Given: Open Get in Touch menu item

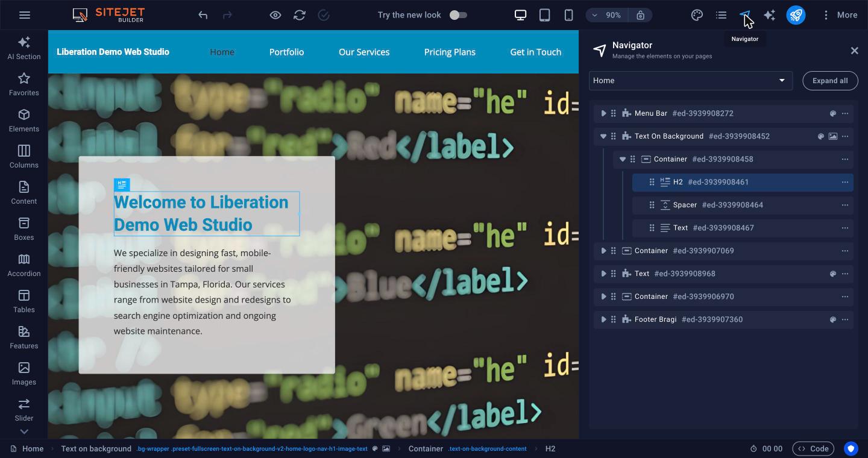Looking at the screenshot, I should 536,52.
